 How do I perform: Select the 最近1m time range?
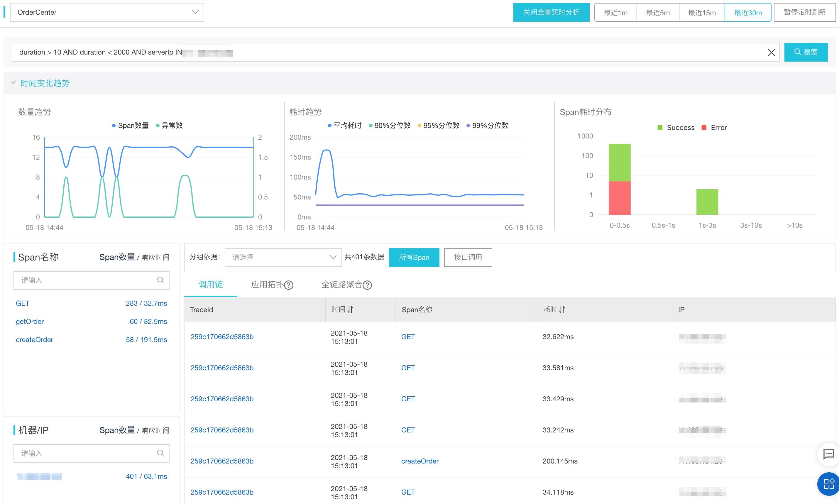615,13
